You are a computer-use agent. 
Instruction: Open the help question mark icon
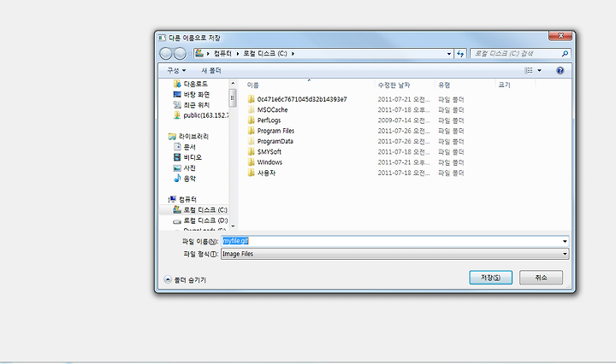point(560,70)
